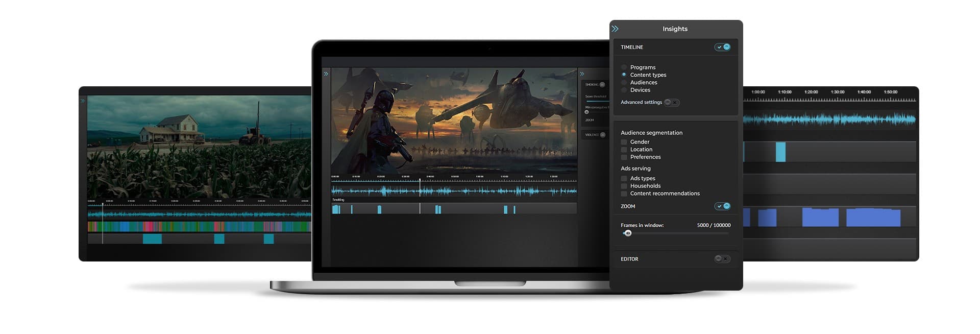Click the "5000 / 100000" frames value
This screenshot has width=980, height=334.
point(714,225)
